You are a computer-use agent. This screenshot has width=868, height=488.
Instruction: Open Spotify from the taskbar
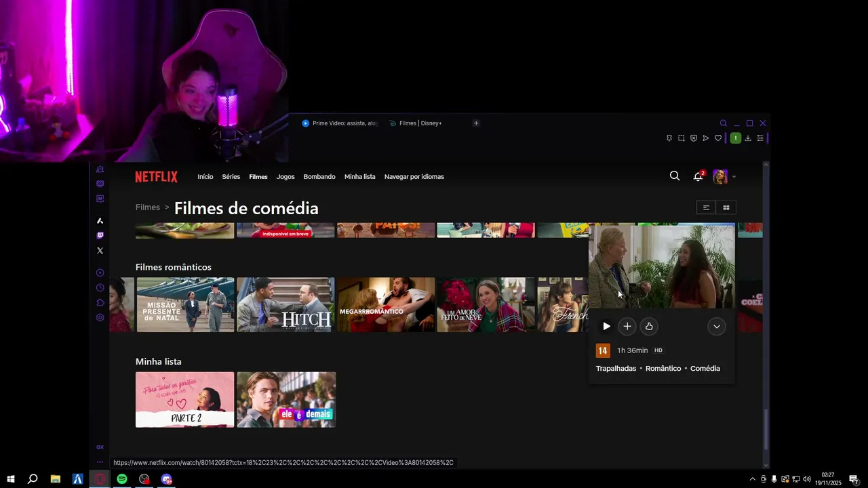click(122, 479)
